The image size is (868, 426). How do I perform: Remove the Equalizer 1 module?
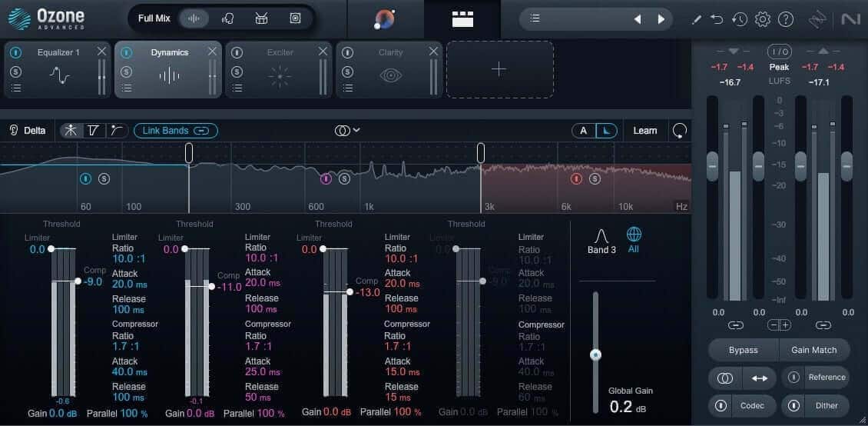click(x=101, y=52)
